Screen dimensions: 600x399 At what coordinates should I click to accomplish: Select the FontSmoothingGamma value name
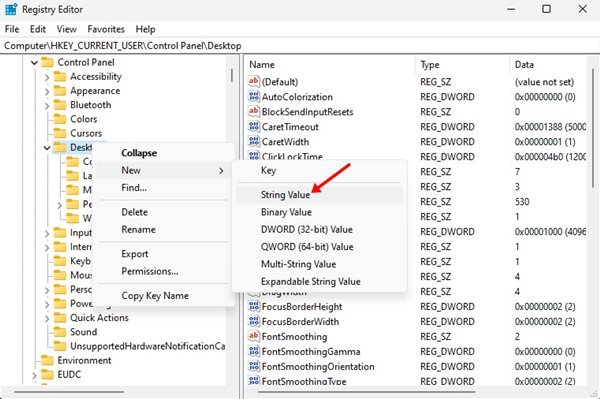(311, 351)
